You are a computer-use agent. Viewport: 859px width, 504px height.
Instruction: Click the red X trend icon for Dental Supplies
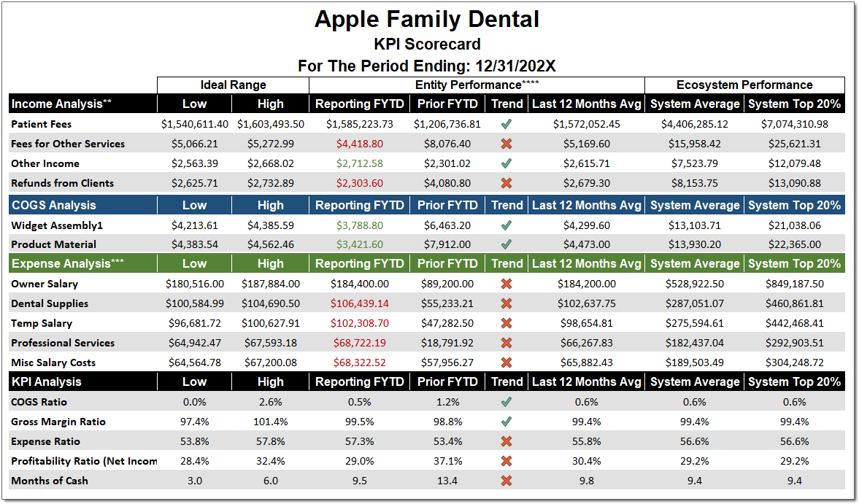click(506, 303)
